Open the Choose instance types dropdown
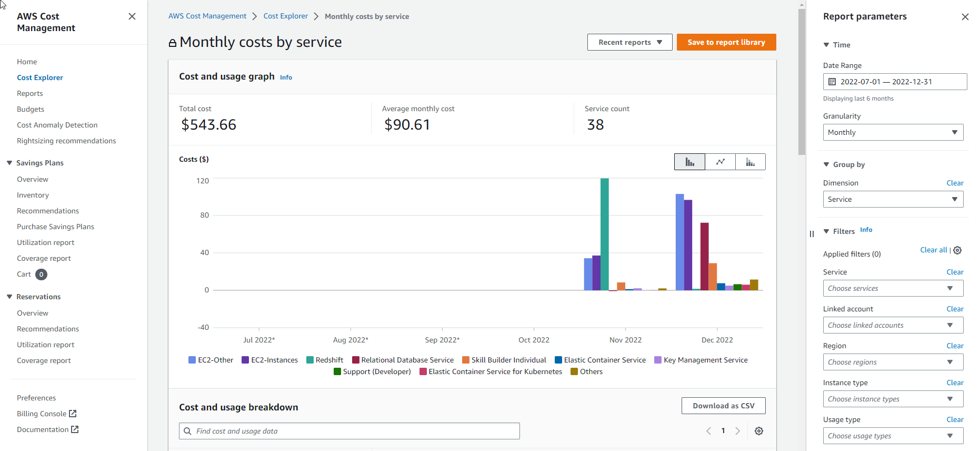 click(893, 399)
